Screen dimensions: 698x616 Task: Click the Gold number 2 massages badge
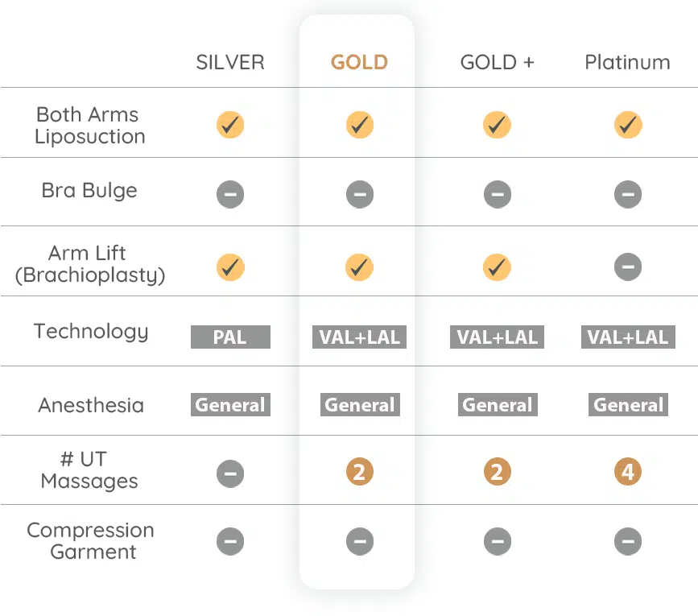click(x=359, y=472)
